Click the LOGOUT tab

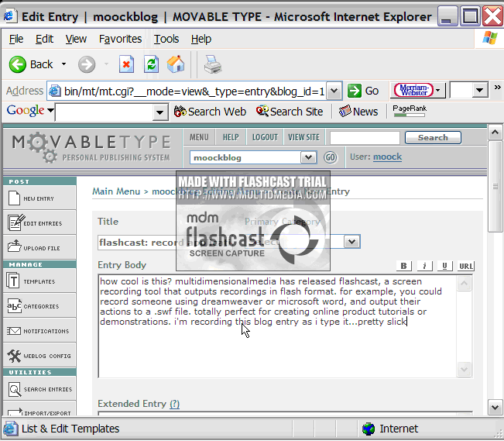[x=265, y=137]
